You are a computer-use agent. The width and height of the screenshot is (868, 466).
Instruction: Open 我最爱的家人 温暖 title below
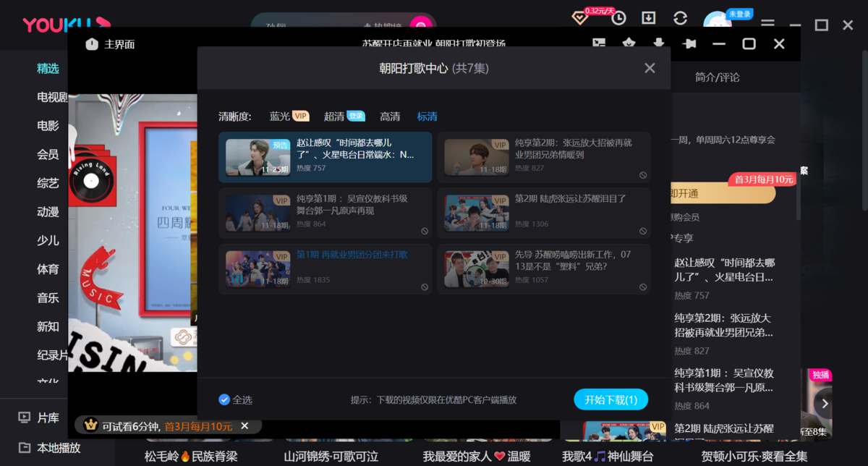[477, 457]
